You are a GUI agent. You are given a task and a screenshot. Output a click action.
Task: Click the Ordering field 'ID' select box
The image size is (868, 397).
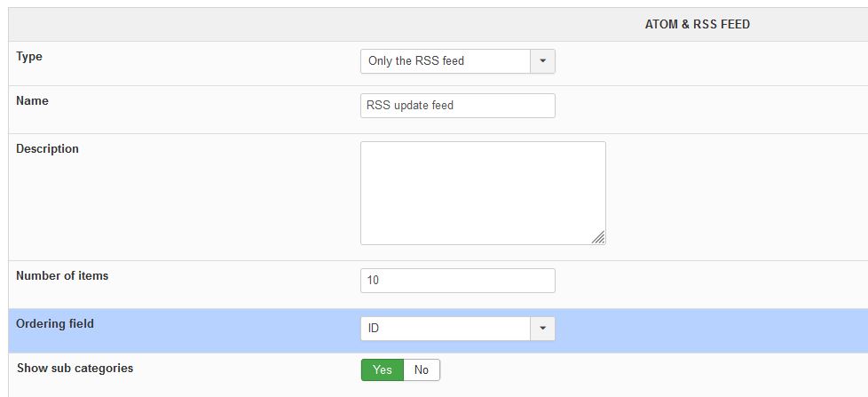446,329
